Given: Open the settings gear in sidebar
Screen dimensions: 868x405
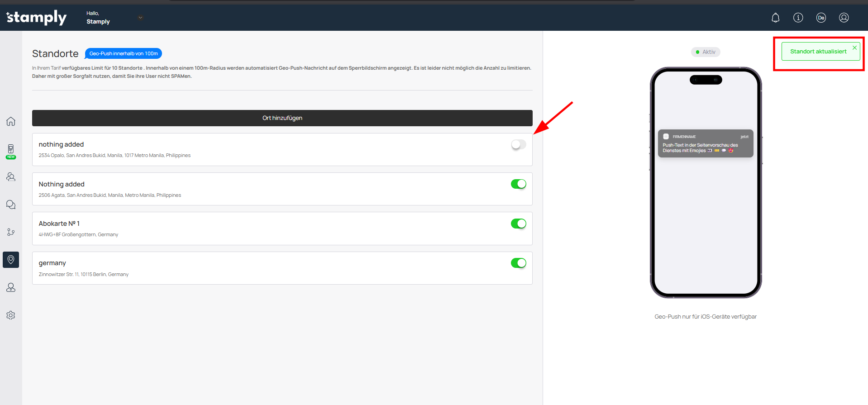Looking at the screenshot, I should (x=11, y=315).
